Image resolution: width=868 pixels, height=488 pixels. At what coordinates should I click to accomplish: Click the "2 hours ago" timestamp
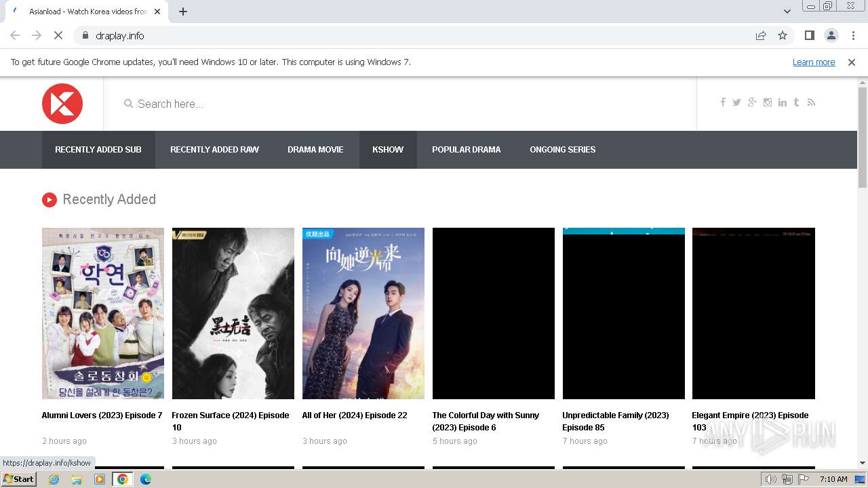(64, 441)
